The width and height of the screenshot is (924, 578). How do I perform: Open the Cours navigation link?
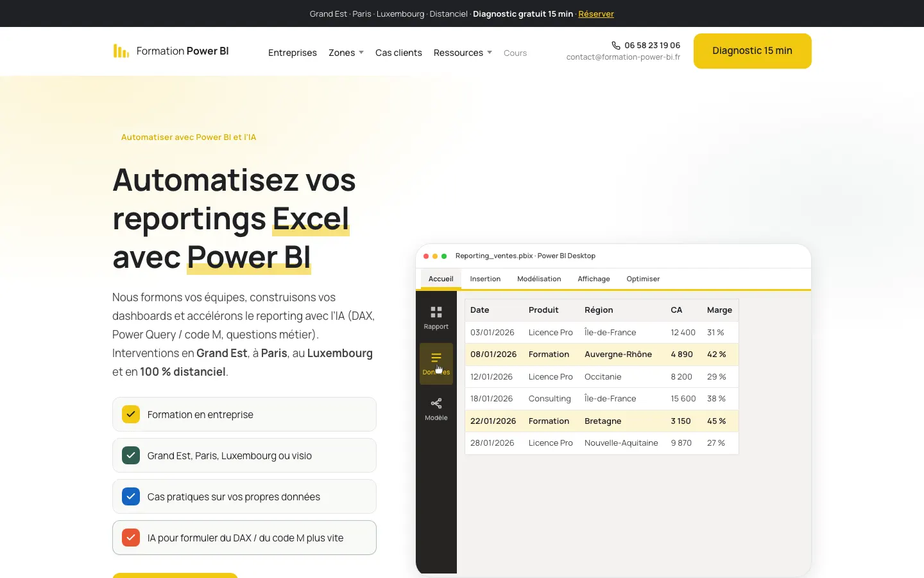515,53
